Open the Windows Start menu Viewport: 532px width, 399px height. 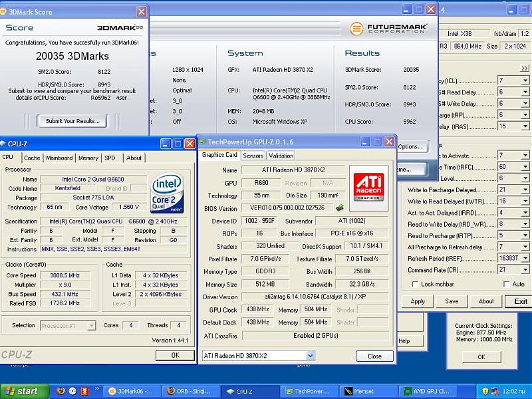pos(23,391)
